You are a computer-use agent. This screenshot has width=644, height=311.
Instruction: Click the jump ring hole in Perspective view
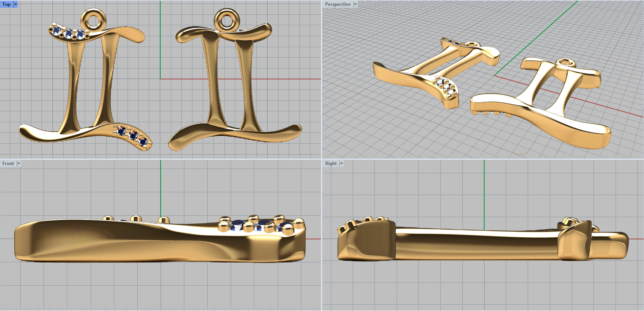coord(567,62)
